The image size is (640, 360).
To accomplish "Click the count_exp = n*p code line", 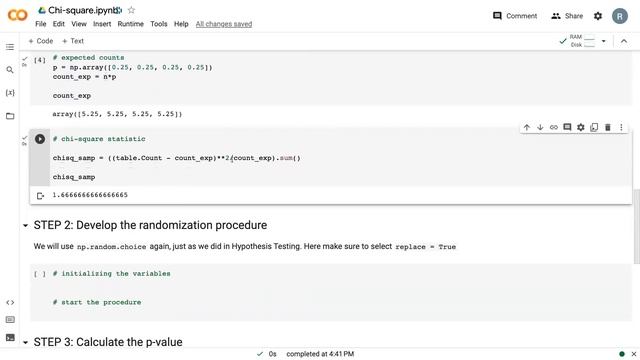I will pyautogui.click(x=84, y=77).
